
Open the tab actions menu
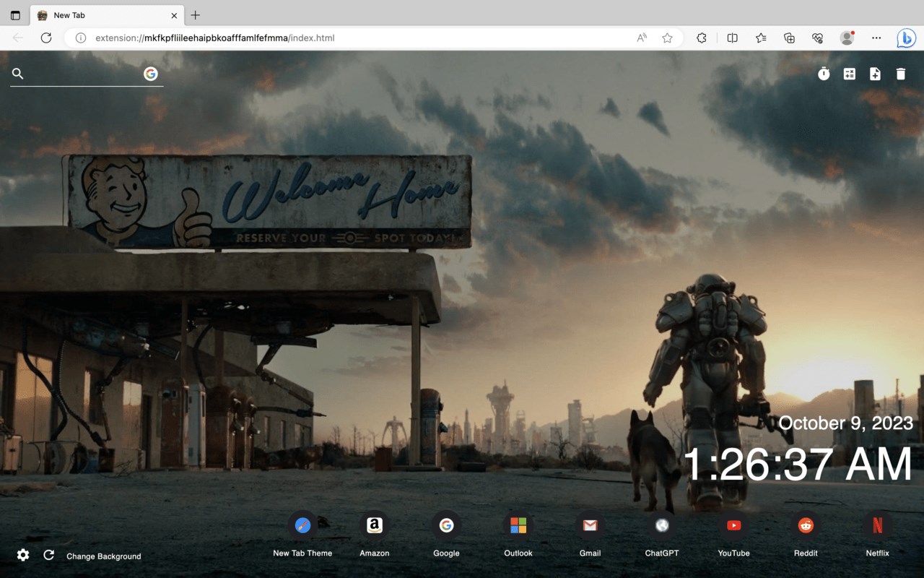point(15,15)
